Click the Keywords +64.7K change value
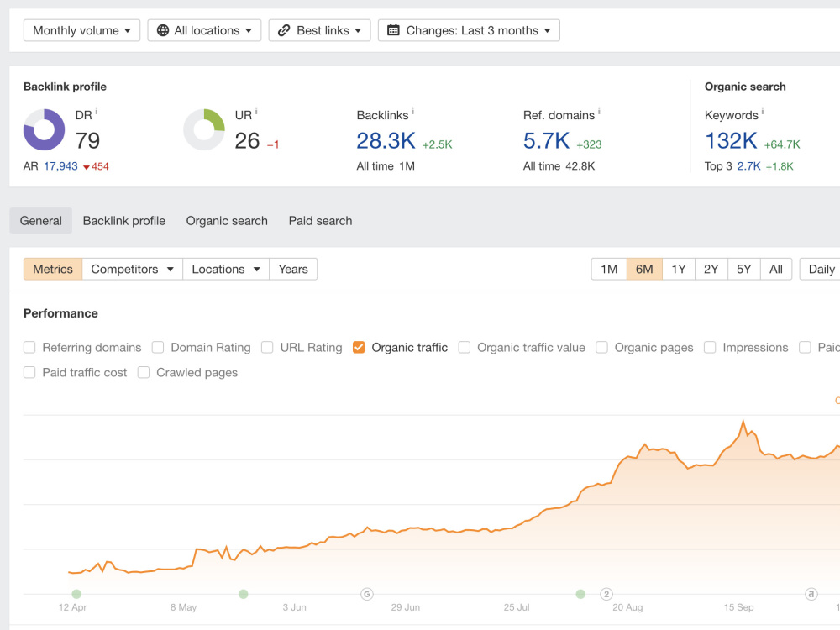 pyautogui.click(x=782, y=144)
